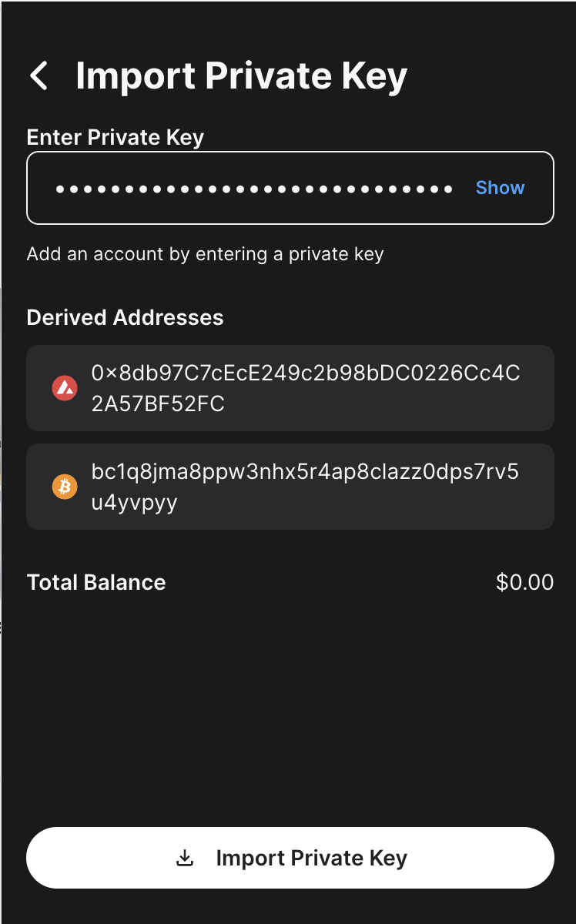The image size is (576, 924).
Task: Focus the Enter Private Key input field
Action: tap(254, 188)
